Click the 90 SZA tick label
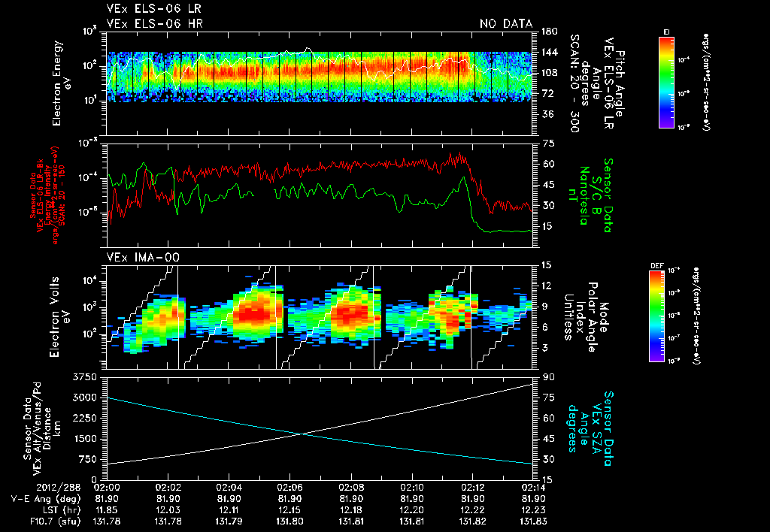Image resolution: width=770 pixels, height=532 pixels. click(x=547, y=377)
